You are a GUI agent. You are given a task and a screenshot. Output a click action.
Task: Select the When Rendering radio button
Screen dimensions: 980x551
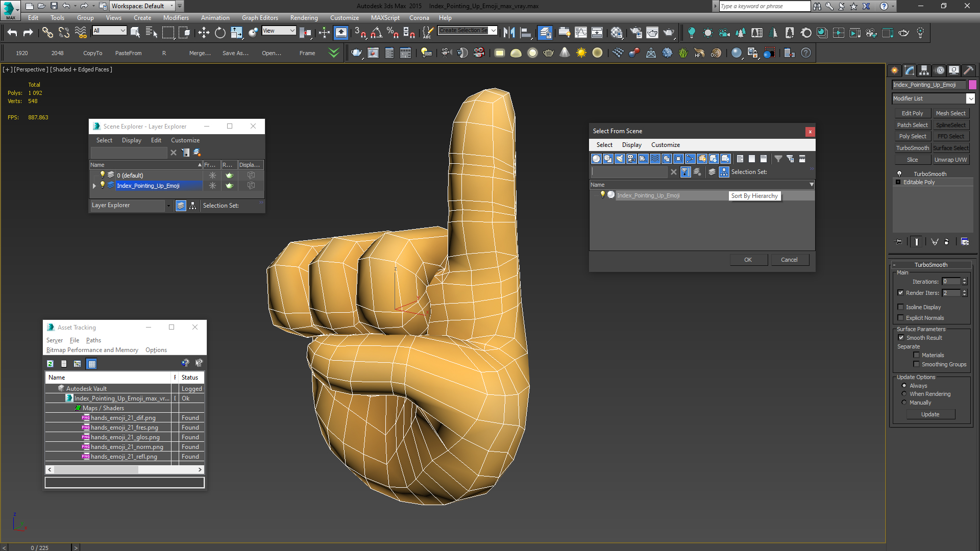point(904,394)
